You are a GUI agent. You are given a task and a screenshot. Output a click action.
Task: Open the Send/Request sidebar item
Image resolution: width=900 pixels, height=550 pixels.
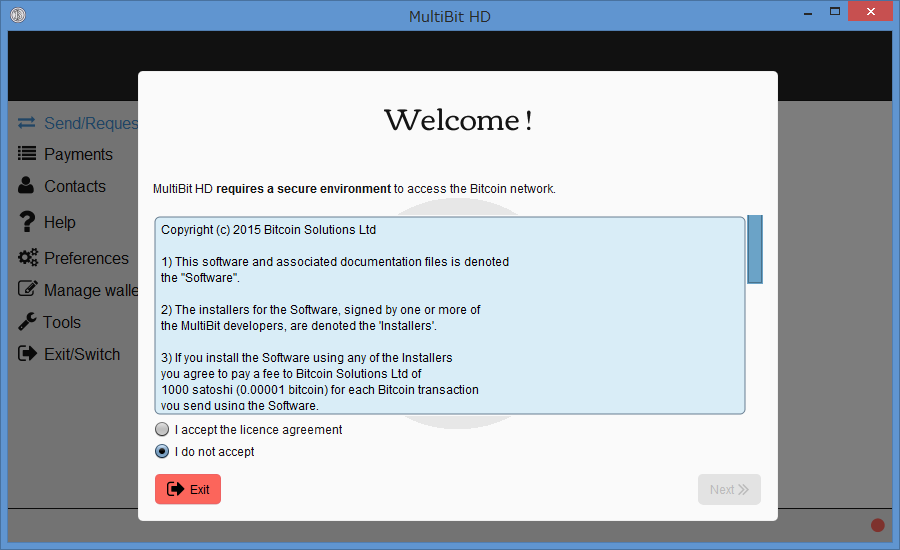tap(77, 123)
